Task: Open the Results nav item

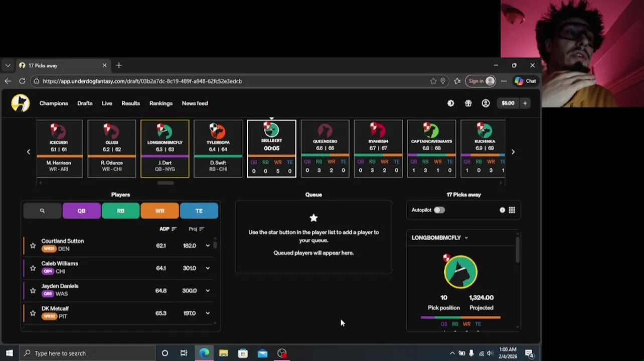Action: pos(130,103)
